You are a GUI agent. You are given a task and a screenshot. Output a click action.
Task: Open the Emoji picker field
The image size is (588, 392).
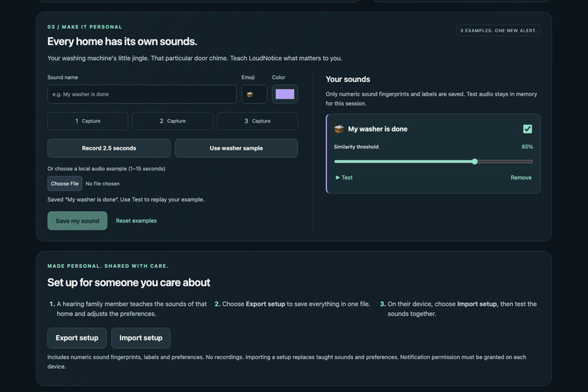click(x=255, y=94)
